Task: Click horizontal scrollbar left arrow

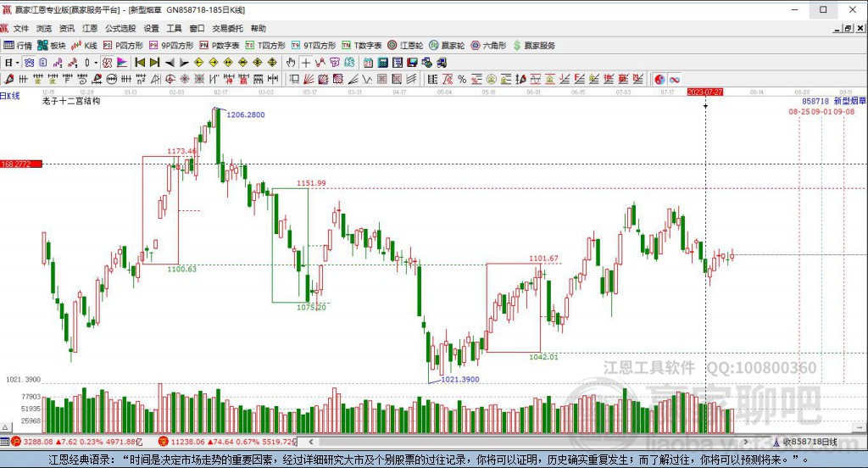Action: click(x=311, y=442)
